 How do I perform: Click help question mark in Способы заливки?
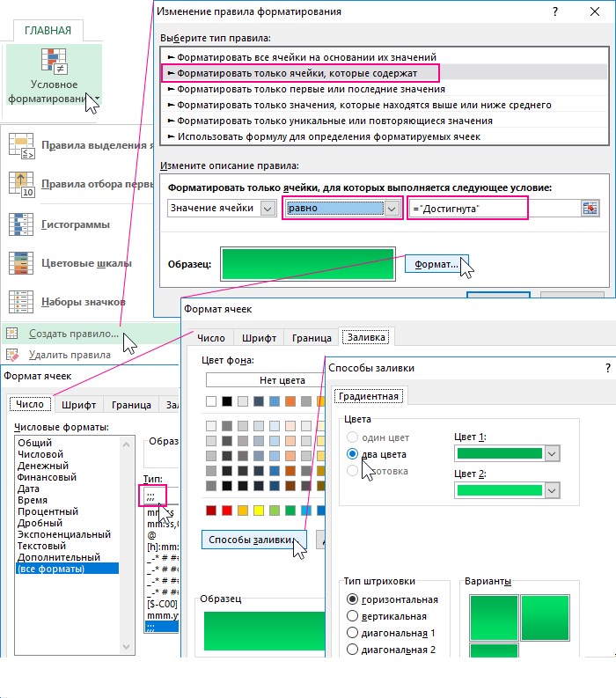pos(608,368)
